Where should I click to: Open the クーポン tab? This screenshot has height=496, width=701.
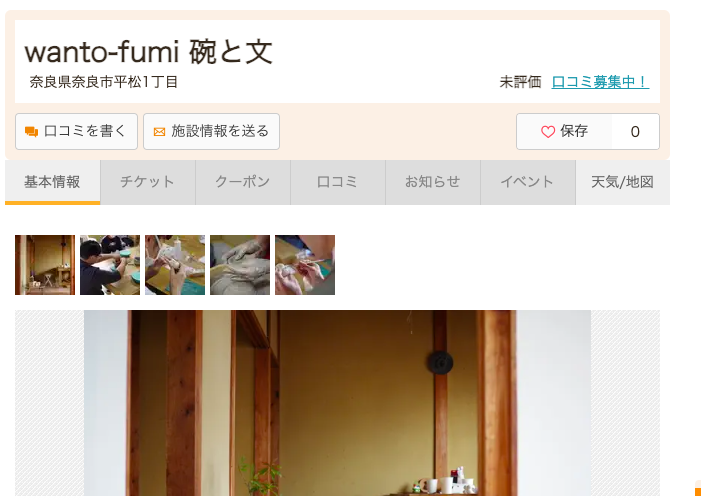tap(243, 182)
